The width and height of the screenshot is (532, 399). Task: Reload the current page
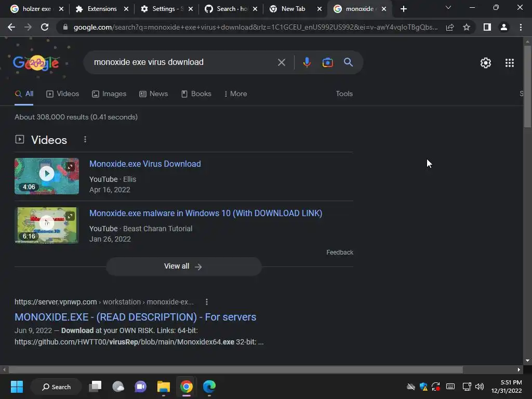click(45, 27)
